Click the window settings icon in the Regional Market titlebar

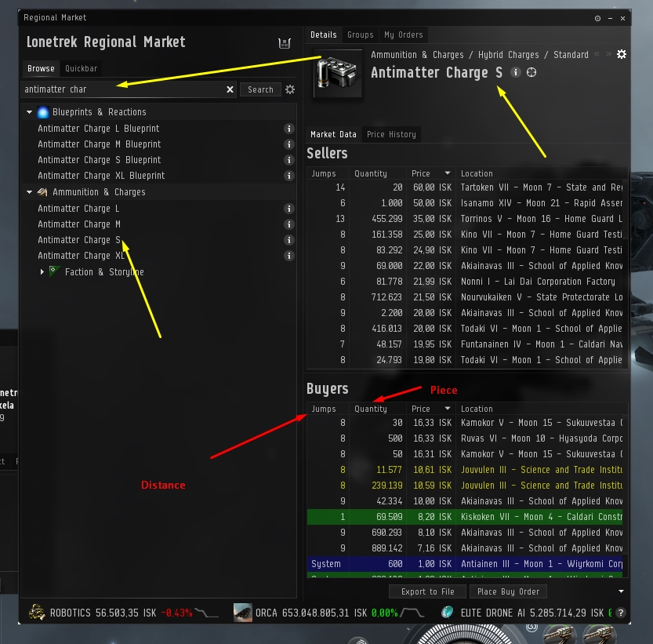[x=597, y=18]
